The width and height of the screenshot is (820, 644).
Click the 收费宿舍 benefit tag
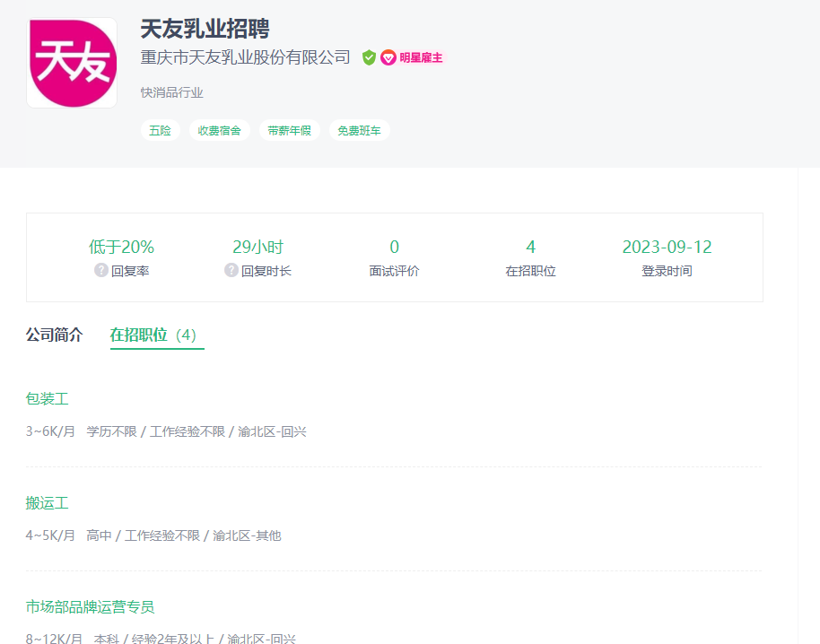(x=220, y=130)
